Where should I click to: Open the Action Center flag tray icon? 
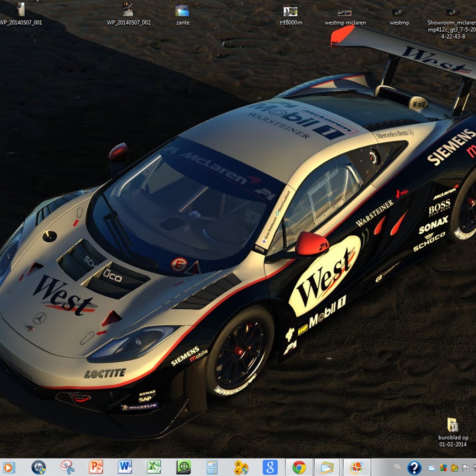pos(465,468)
